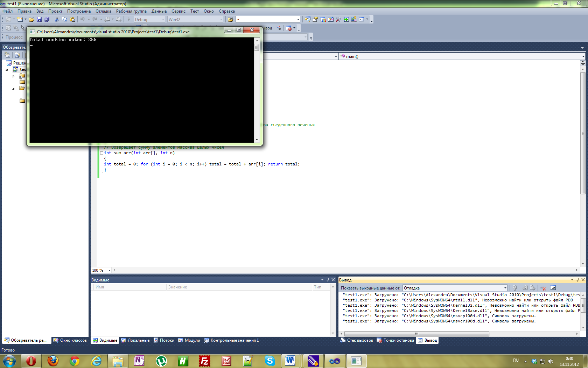The height and width of the screenshot is (368, 588).
Task: Open the Построение menu
Action: [x=79, y=11]
